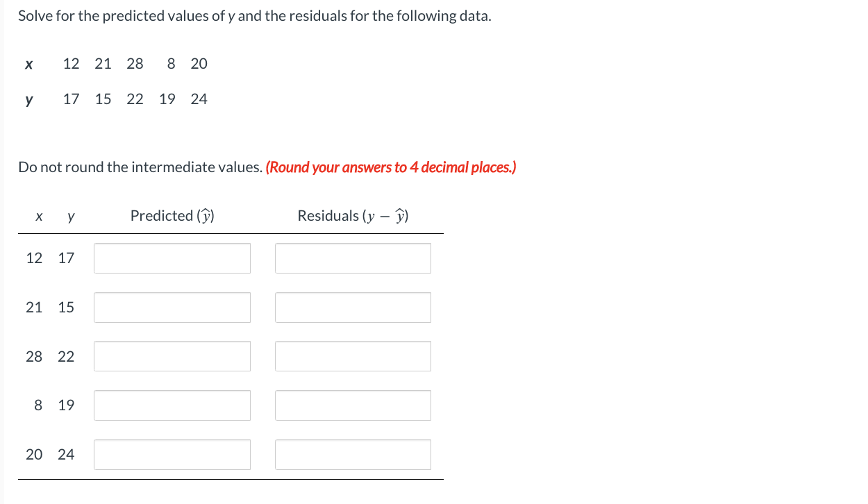Click the Predicted value field for x=8
This screenshot has height=504, width=868.
172,405
